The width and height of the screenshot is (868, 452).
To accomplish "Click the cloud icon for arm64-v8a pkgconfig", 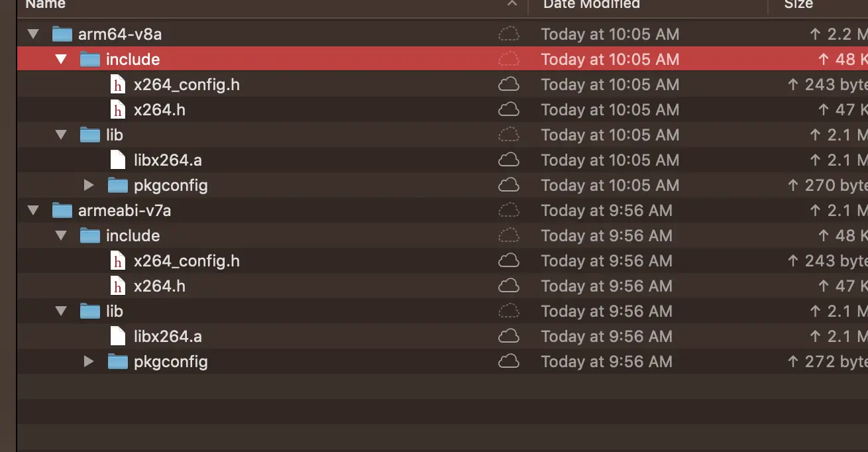I will pos(508,185).
